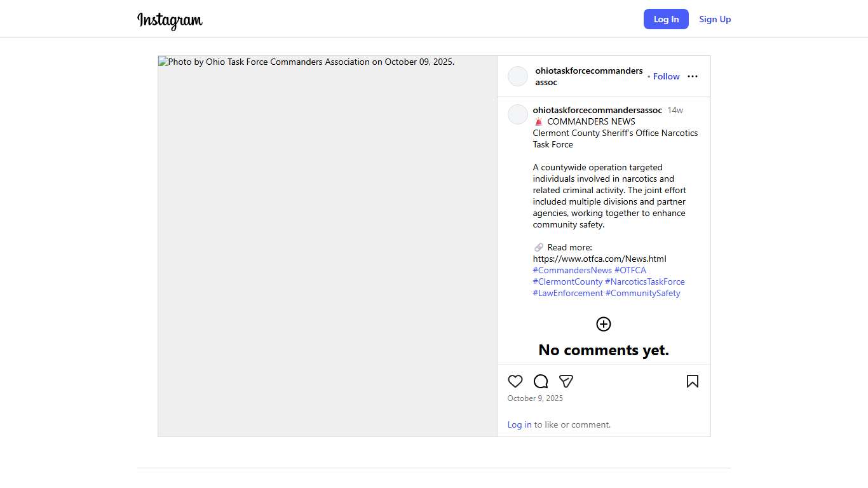Open the #NarcoticsTaskForce hashtag
Image resolution: width=868 pixels, height=488 pixels.
point(644,281)
